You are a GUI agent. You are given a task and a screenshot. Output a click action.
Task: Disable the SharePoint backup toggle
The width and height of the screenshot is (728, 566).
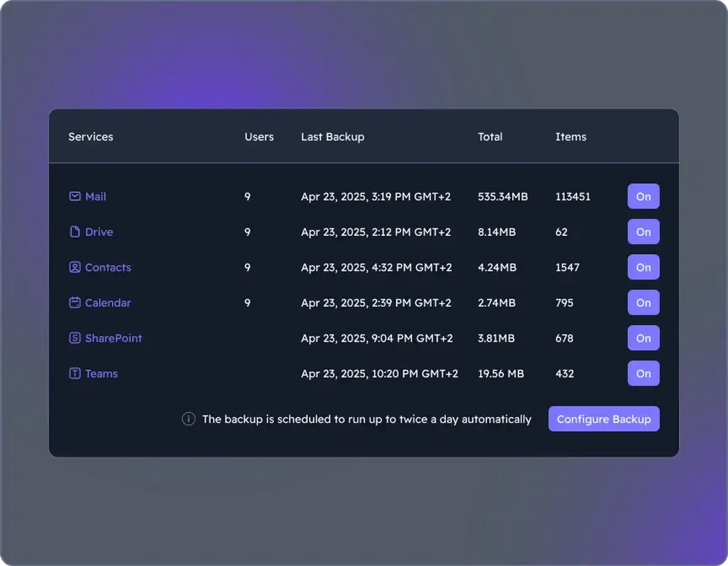pos(643,338)
